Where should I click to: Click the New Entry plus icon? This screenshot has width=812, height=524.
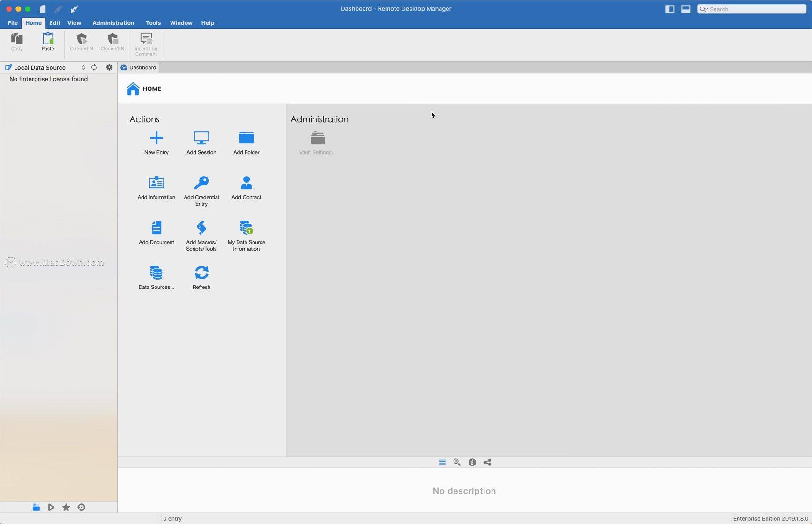tap(156, 138)
